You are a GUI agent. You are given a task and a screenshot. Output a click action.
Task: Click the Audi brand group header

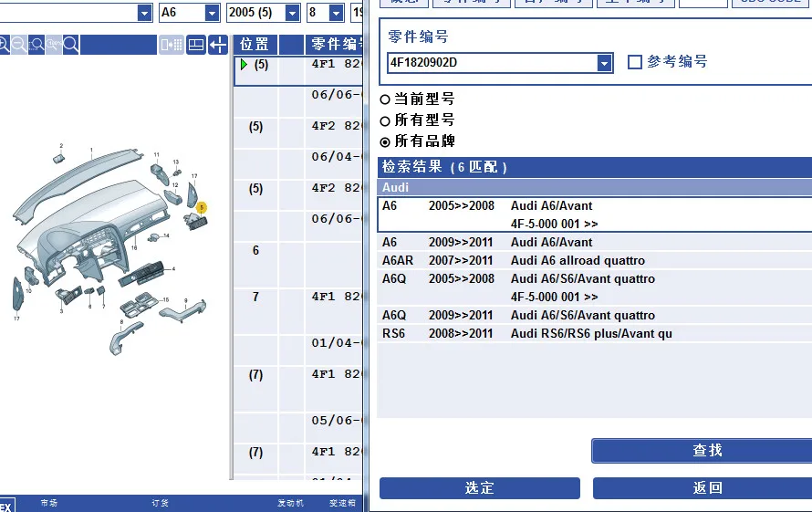pyautogui.click(x=595, y=187)
